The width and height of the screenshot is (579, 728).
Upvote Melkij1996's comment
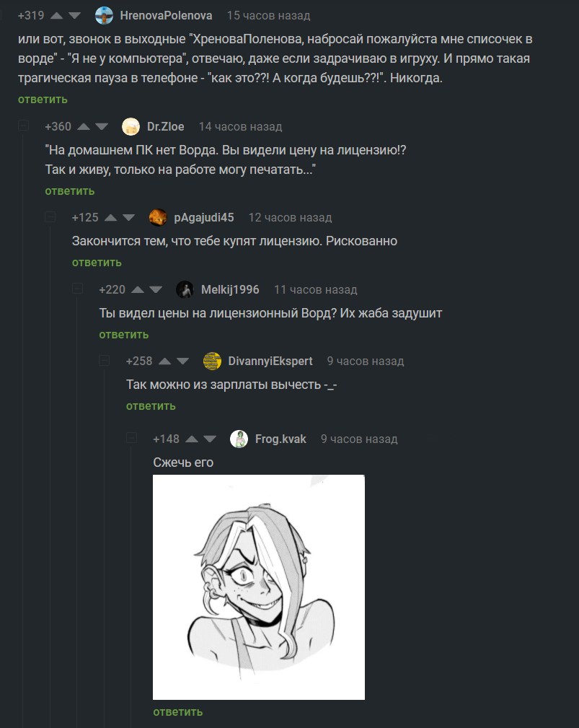click(138, 290)
